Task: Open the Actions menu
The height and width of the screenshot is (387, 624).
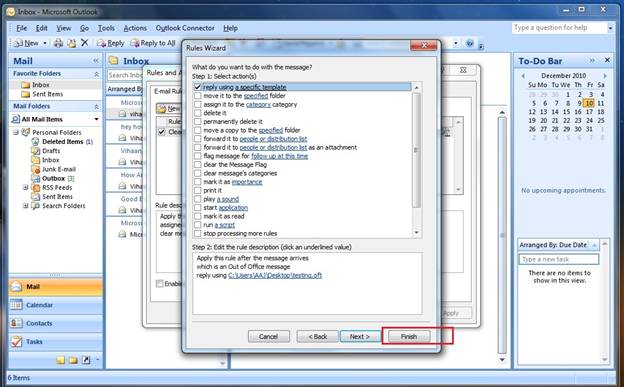Action: (135, 28)
